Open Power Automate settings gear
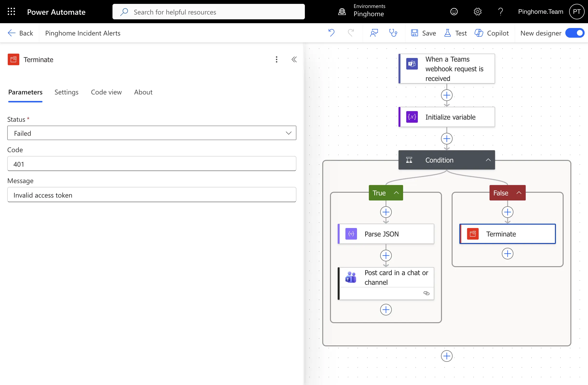 coord(477,11)
